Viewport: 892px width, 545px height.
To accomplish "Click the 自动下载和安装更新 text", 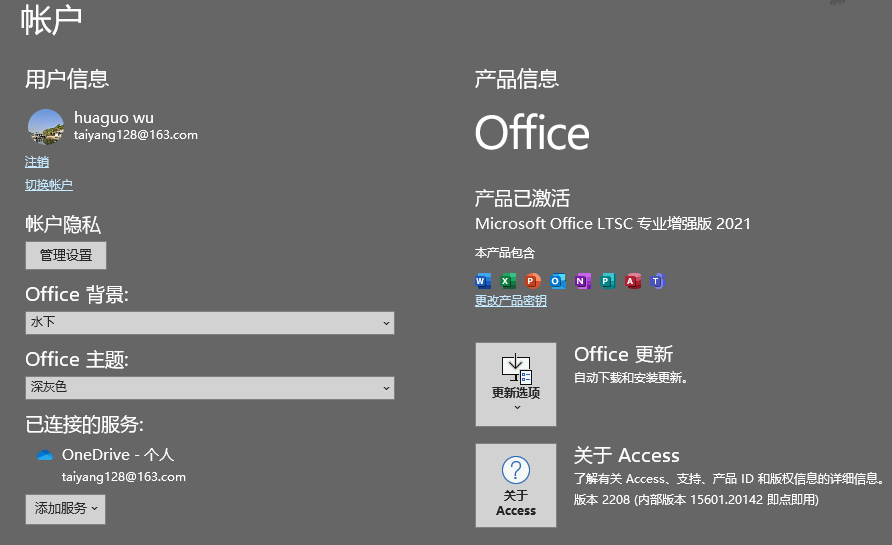I will click(x=630, y=378).
